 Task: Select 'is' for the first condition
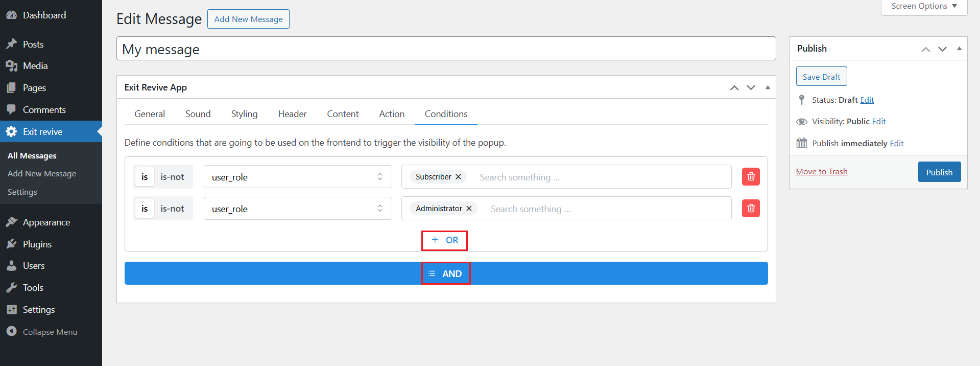point(145,177)
